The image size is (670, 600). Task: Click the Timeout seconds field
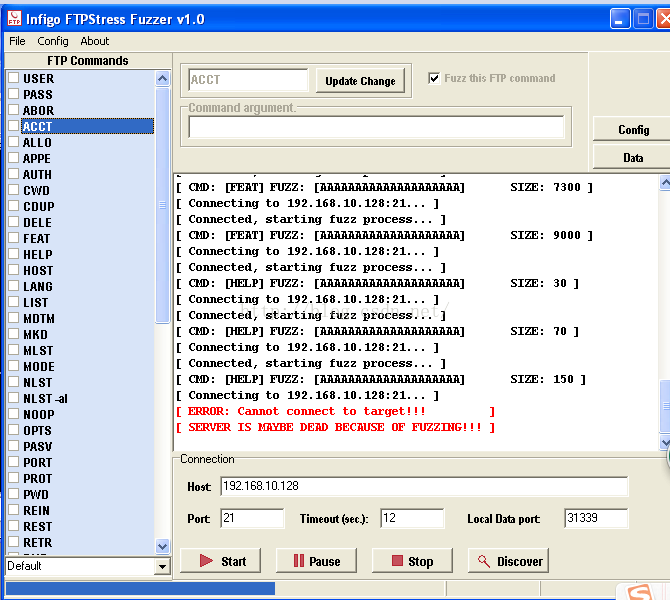pyautogui.click(x=412, y=518)
